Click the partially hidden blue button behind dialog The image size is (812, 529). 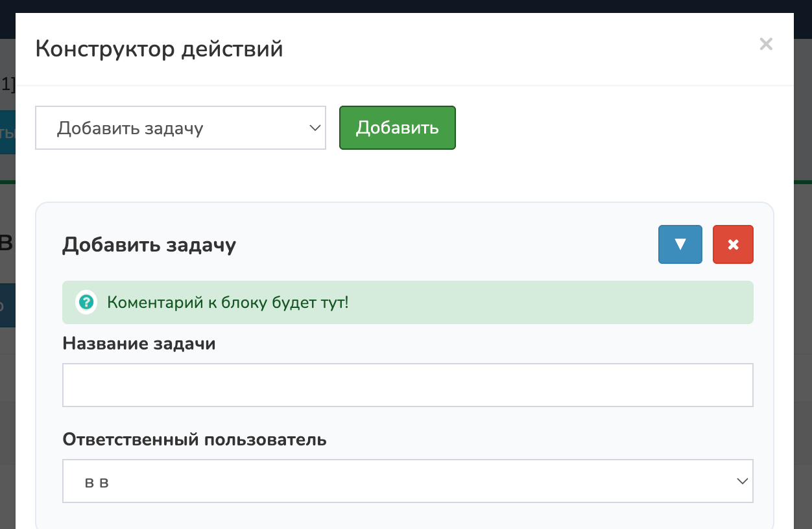point(7,132)
